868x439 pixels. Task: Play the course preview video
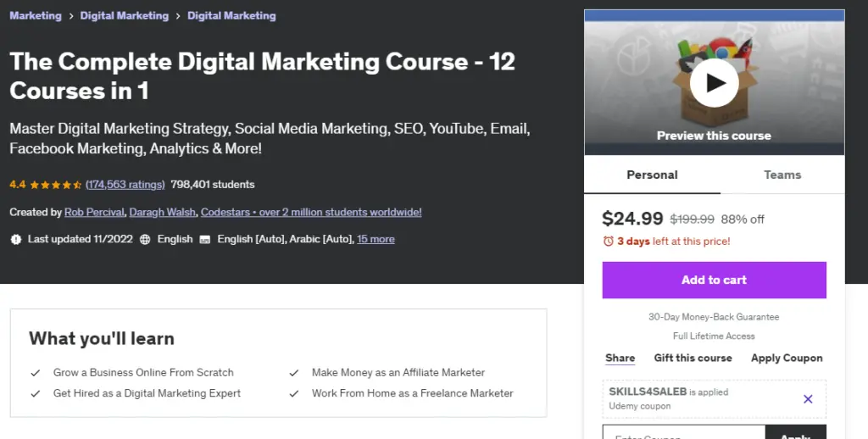tap(714, 83)
